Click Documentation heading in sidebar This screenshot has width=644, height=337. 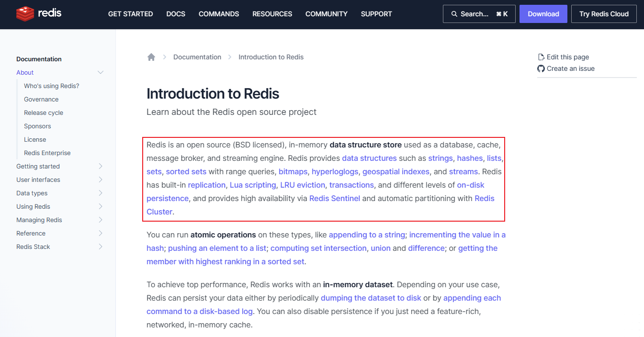39,59
